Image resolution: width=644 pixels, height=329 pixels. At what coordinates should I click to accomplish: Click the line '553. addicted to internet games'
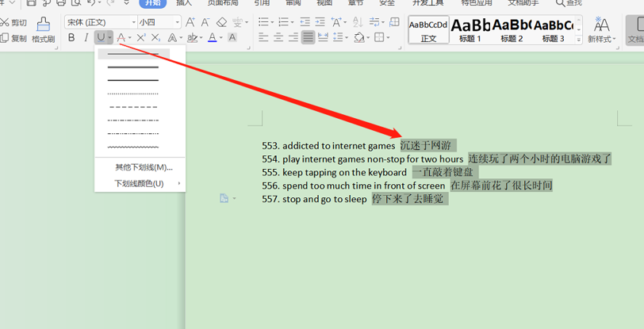pos(328,145)
